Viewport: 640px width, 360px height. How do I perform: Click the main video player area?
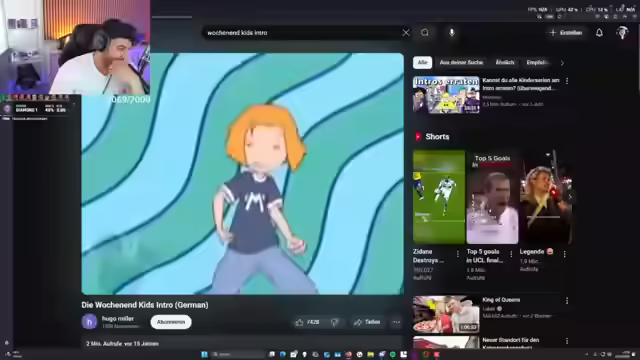click(x=242, y=173)
